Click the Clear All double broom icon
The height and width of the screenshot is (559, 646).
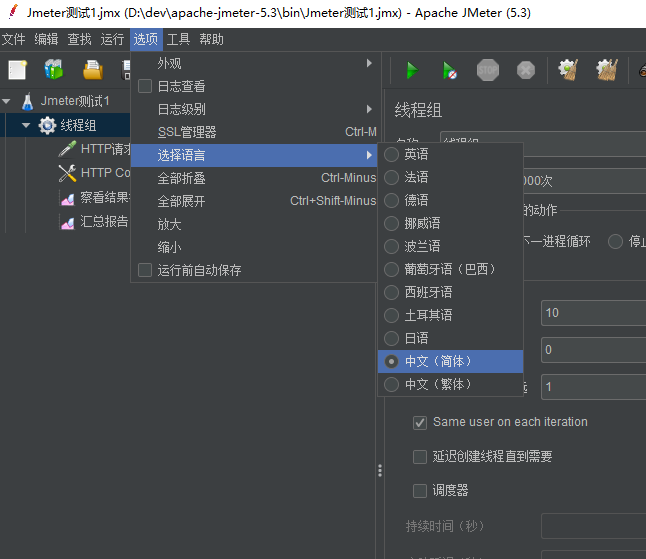[x=606, y=70]
